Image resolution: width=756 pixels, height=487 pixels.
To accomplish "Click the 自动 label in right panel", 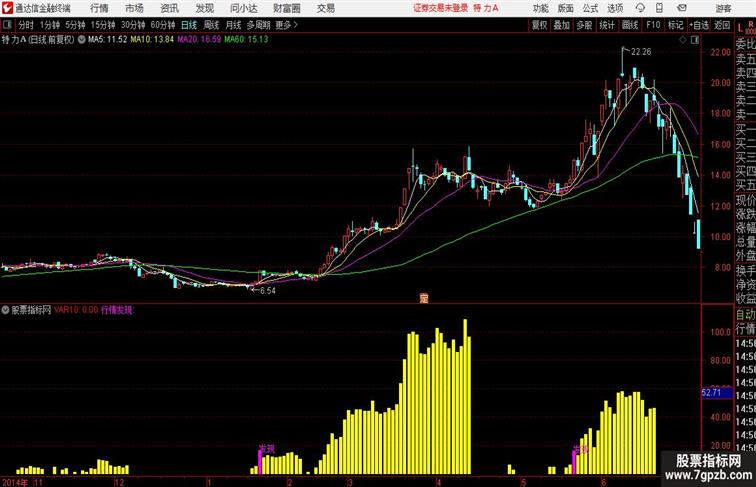I will pyautogui.click(x=745, y=315).
